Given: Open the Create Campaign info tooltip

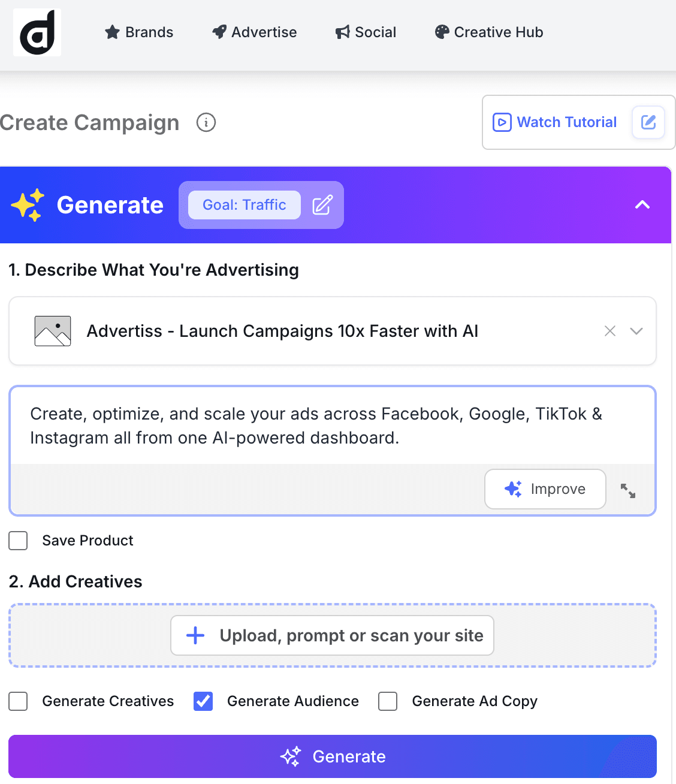Looking at the screenshot, I should tap(206, 122).
